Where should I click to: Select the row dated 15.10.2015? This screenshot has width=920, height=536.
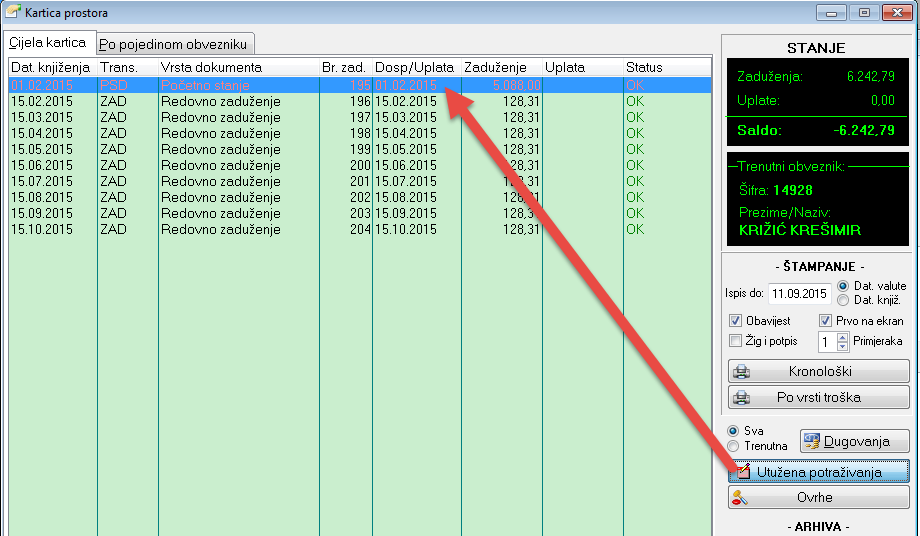(360, 229)
